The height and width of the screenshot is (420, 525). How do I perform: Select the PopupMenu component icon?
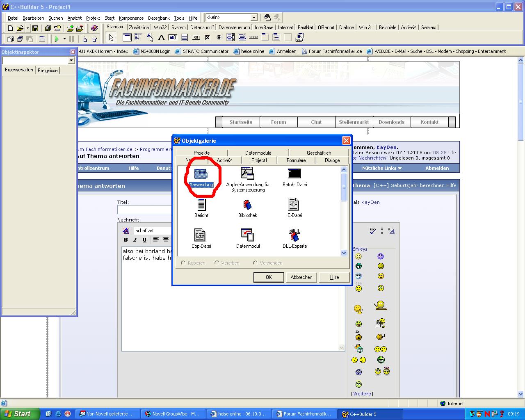click(150, 38)
